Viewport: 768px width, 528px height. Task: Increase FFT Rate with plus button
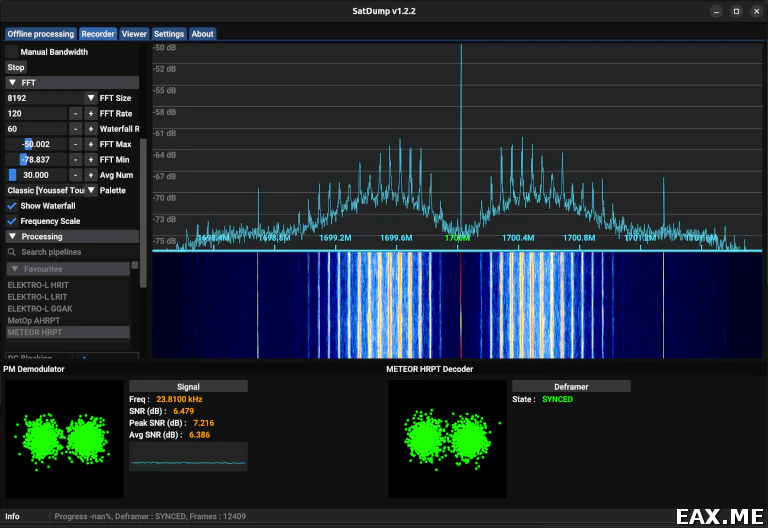pos(91,113)
